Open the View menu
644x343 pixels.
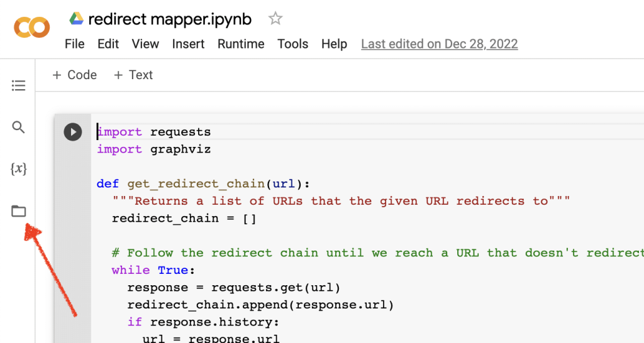pyautogui.click(x=145, y=44)
